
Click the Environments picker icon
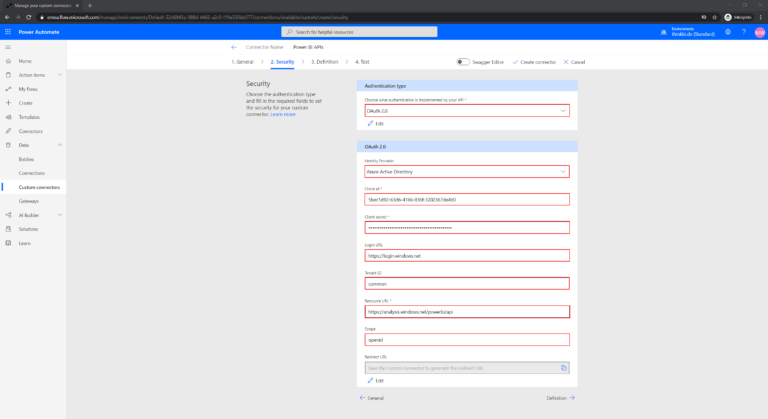(664, 32)
